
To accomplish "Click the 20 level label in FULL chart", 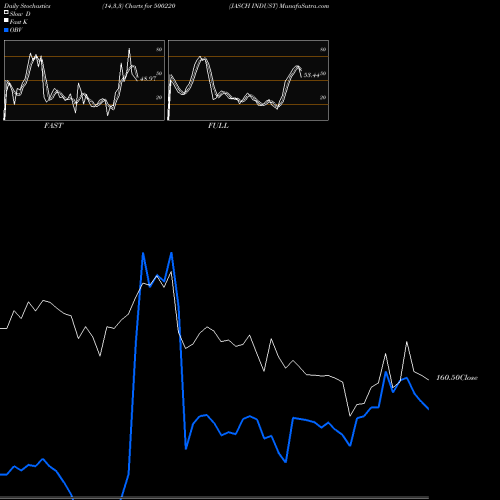I will 323,97.
